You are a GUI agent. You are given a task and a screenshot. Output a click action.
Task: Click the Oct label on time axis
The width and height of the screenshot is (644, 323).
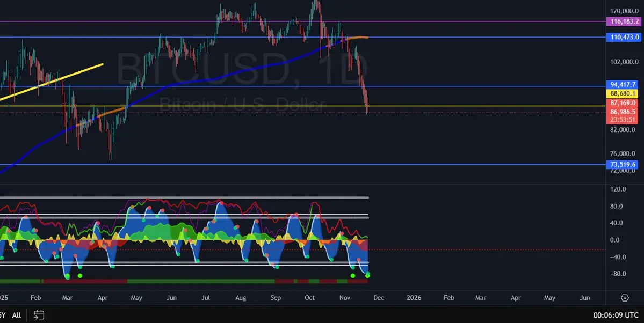click(x=310, y=298)
